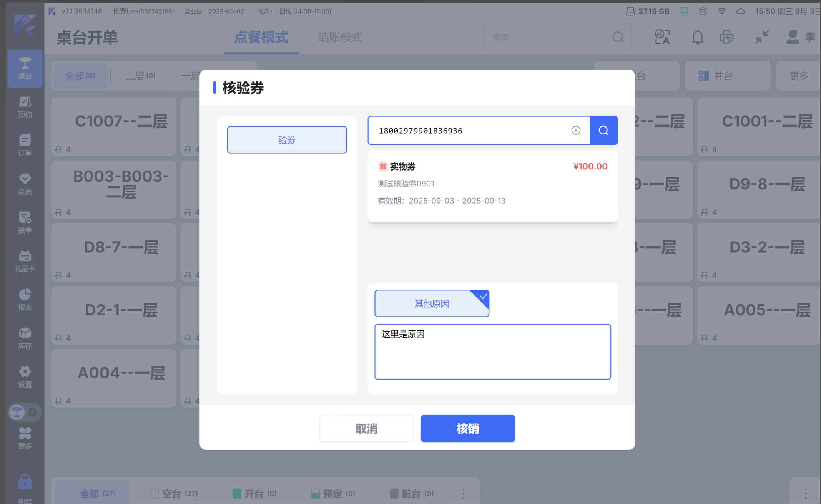Clear the voucher code with X icon
The image size is (821, 504).
point(576,131)
